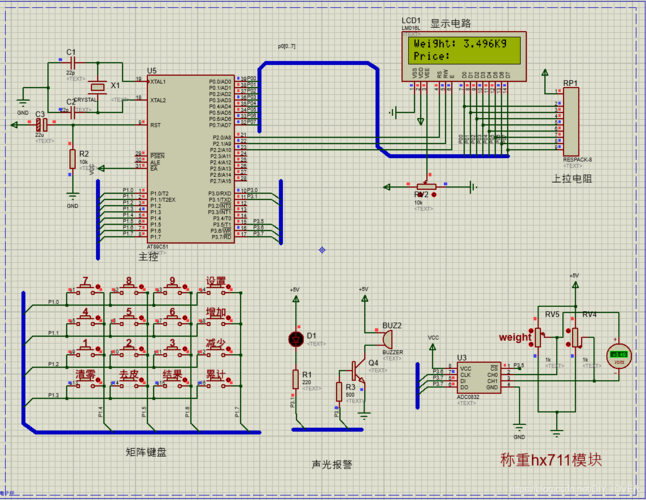This screenshot has height=500, width=646.
Task: Click the p0[0..7] bus label
Action: 286,46
